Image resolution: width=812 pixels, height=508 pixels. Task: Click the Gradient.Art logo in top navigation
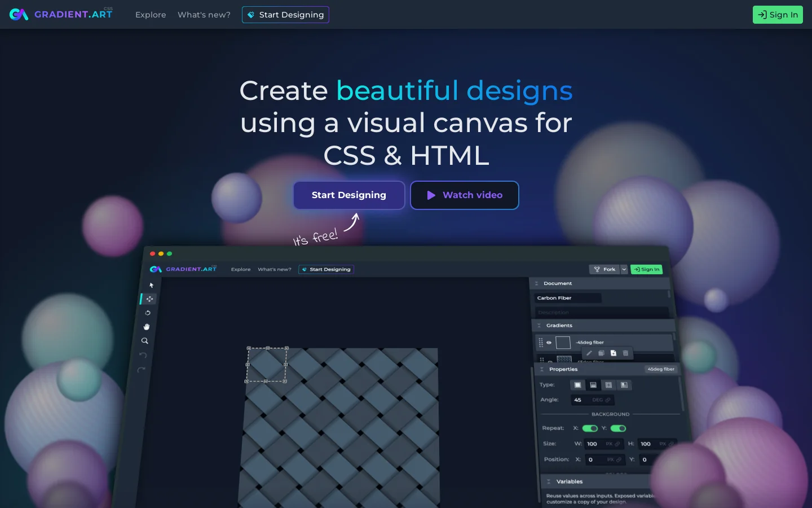[61, 14]
